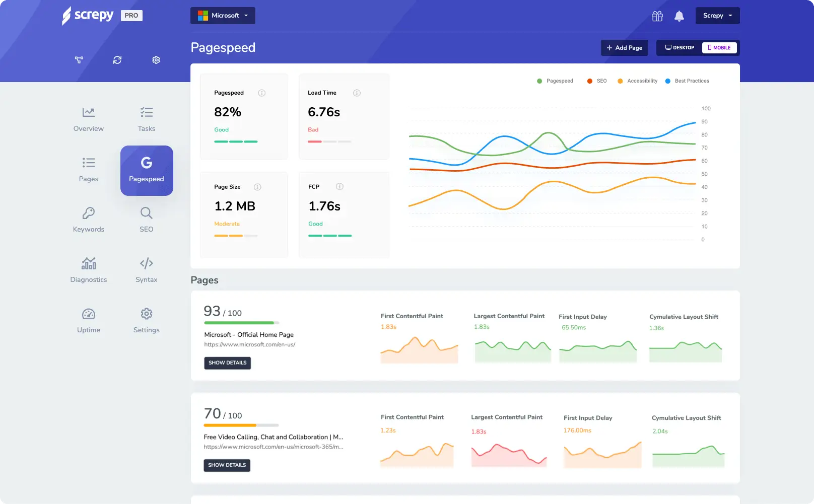This screenshot has height=504, width=814.
Task: Open the Keywords key icon
Action: pyautogui.click(x=89, y=213)
